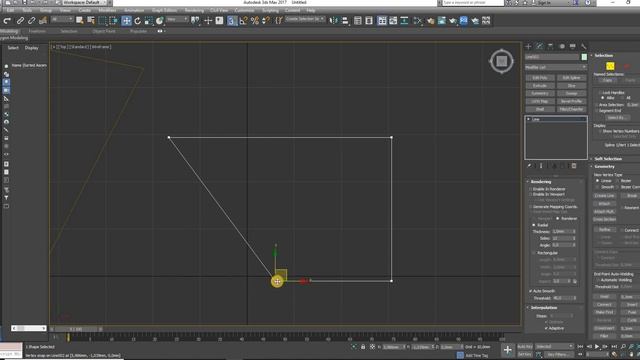Screen dimensions: 640x360
Task: Tick the Lock Handles checkbox
Action: 600,93
